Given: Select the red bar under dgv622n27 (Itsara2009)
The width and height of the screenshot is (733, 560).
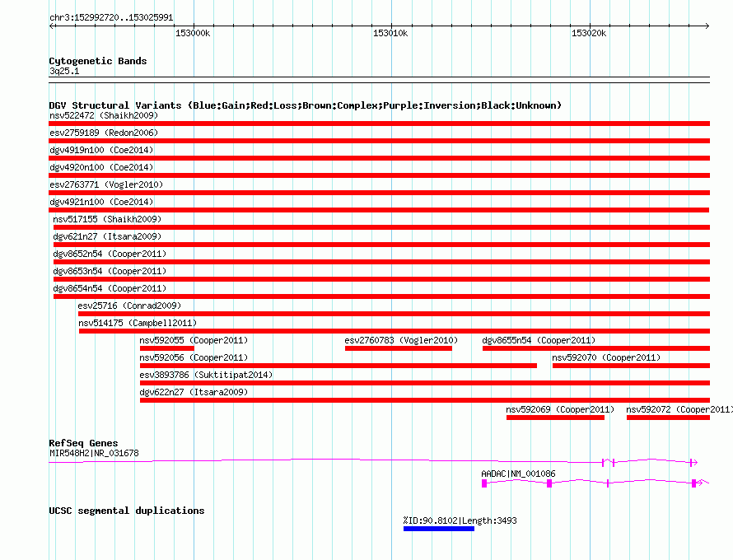Looking at the screenshot, I should point(425,400).
